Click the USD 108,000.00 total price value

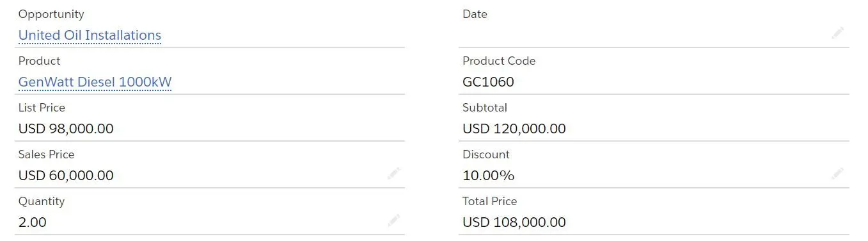pos(514,222)
